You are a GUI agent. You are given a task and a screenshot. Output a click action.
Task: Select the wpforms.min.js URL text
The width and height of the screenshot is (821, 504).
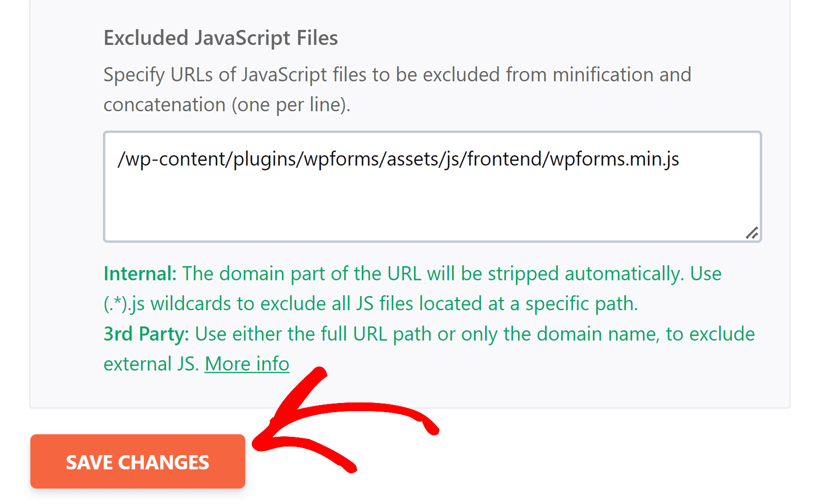(398, 158)
